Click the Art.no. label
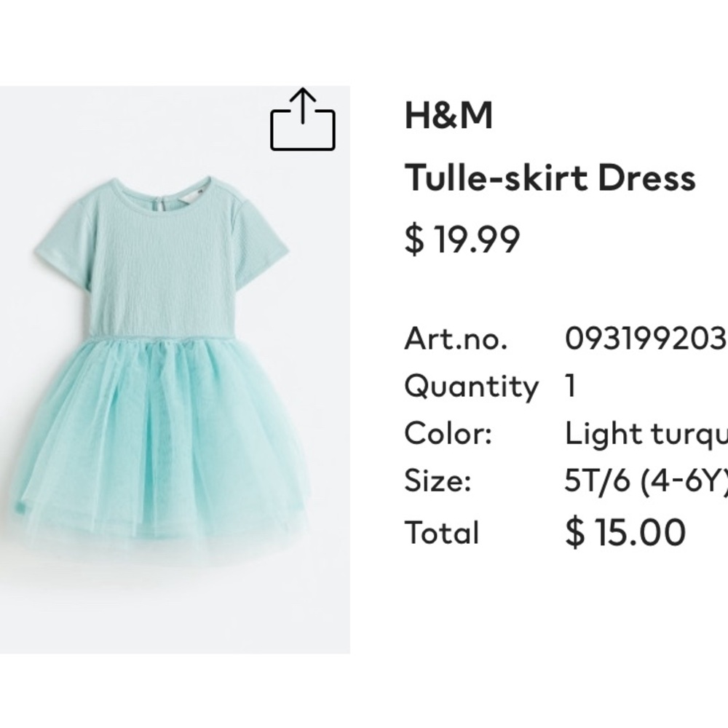728x728 pixels. click(456, 339)
